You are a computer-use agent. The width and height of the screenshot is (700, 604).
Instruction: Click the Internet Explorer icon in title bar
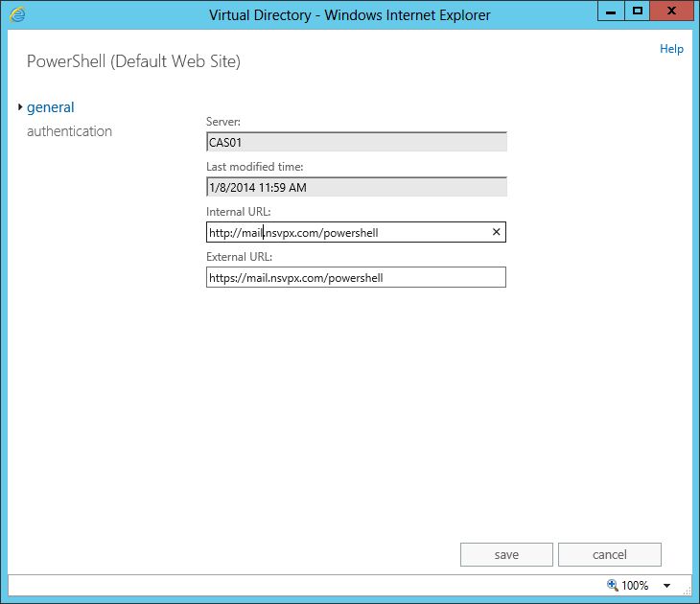[16, 14]
